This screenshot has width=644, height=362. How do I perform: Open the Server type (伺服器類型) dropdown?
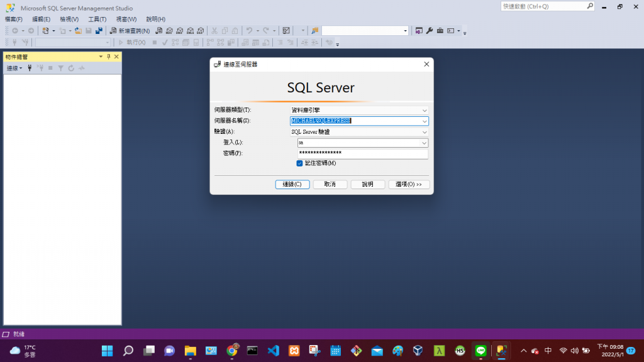[359, 110]
